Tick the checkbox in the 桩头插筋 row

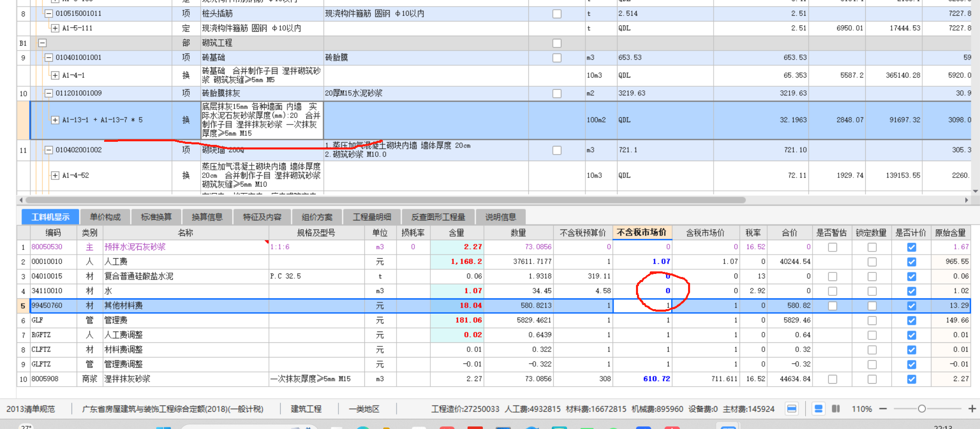pyautogui.click(x=557, y=14)
